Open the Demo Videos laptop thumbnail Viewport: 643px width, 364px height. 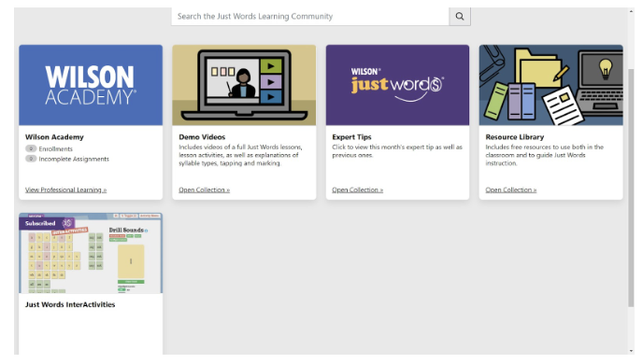tap(244, 85)
